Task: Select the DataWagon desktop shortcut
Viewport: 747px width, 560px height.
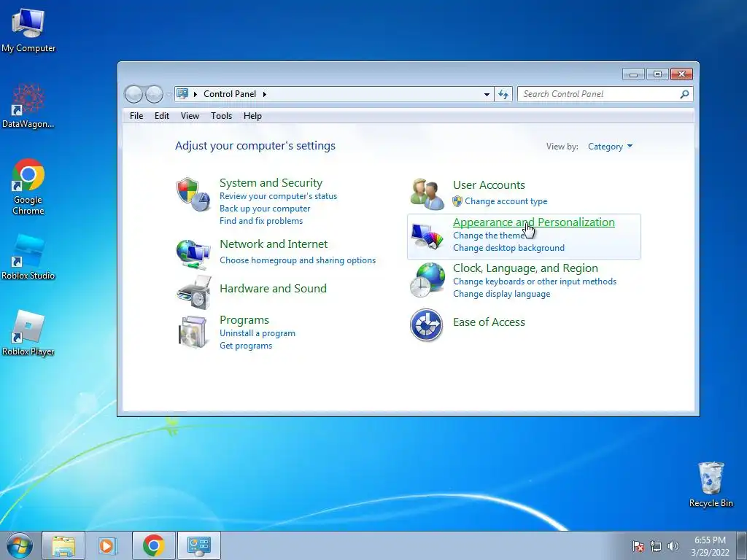Action: tap(28, 106)
